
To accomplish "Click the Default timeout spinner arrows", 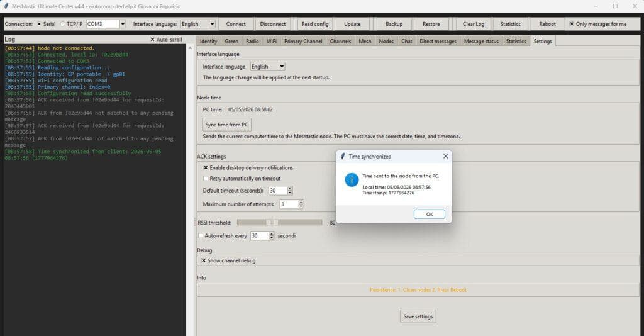I will point(290,191).
